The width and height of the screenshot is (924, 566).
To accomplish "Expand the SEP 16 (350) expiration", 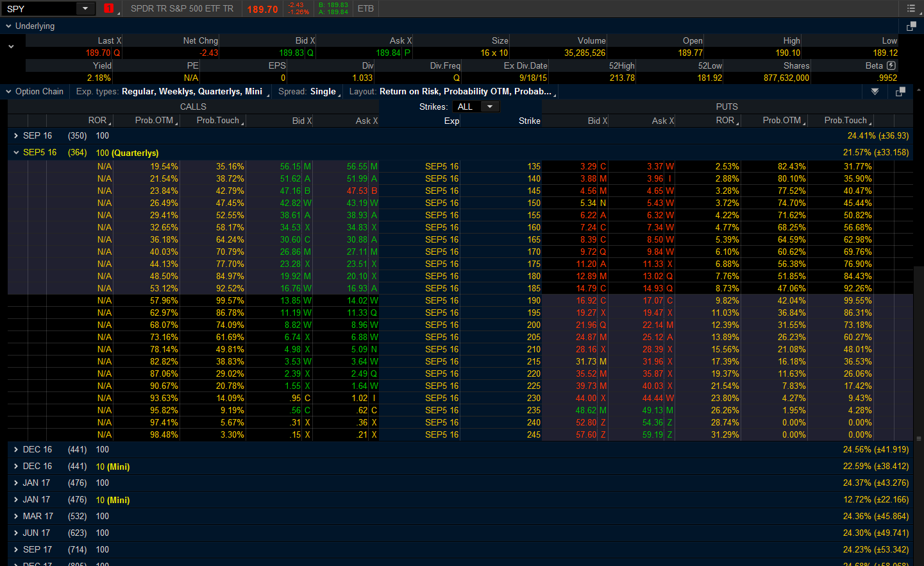I will tap(16, 135).
